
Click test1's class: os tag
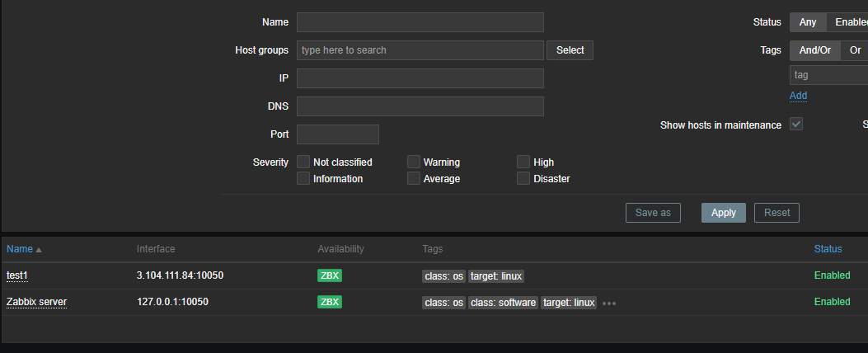[x=444, y=276]
